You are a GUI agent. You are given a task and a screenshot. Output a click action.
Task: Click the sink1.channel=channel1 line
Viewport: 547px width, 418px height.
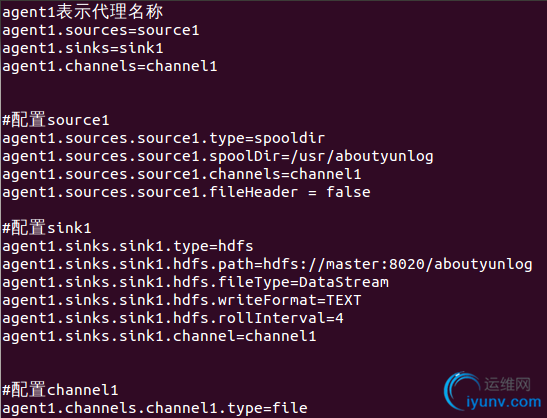(159, 336)
